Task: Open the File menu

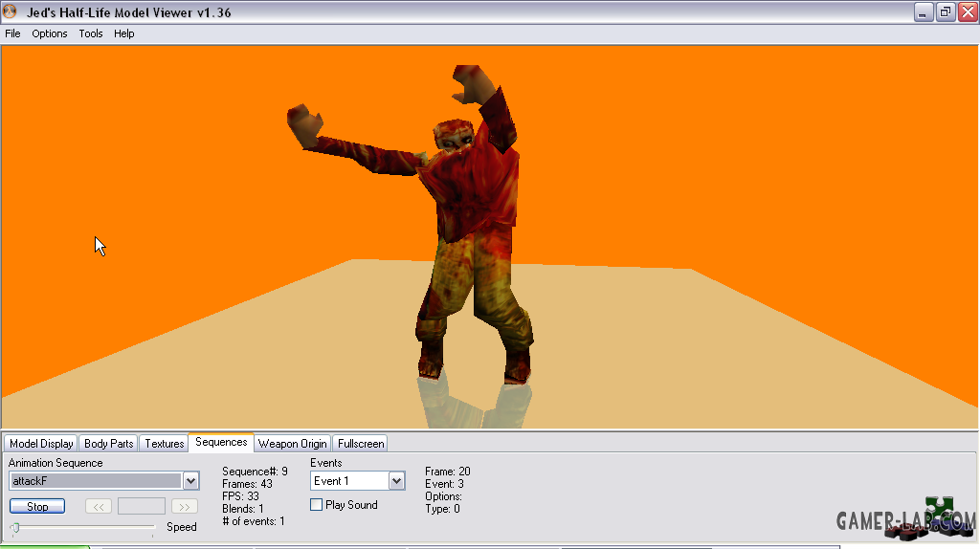Action: click(x=12, y=33)
